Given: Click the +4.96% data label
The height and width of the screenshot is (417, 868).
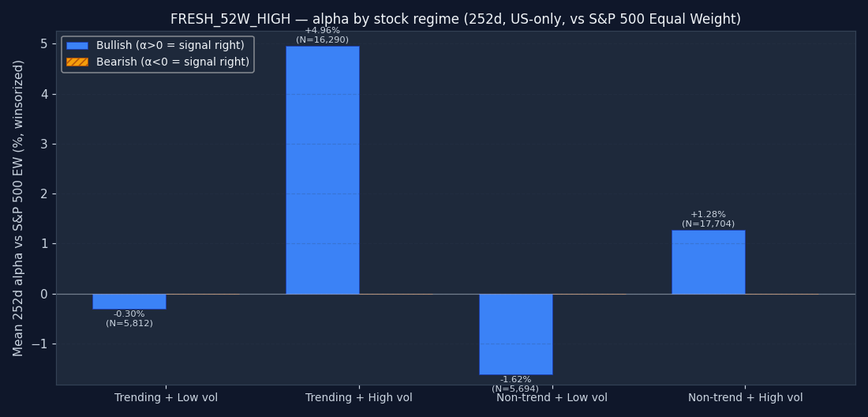Looking at the screenshot, I should 322,31.
